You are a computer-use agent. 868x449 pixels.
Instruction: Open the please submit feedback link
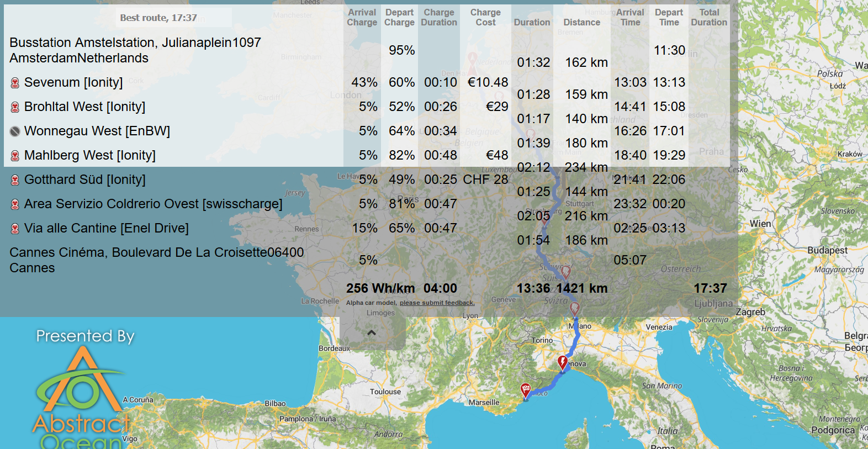point(437,303)
